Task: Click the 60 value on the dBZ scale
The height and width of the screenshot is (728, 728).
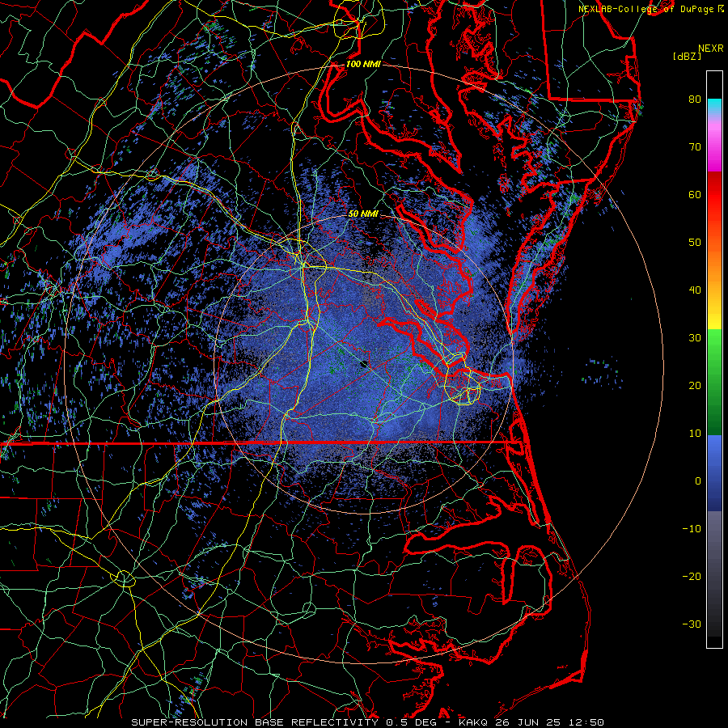Action: click(x=695, y=194)
